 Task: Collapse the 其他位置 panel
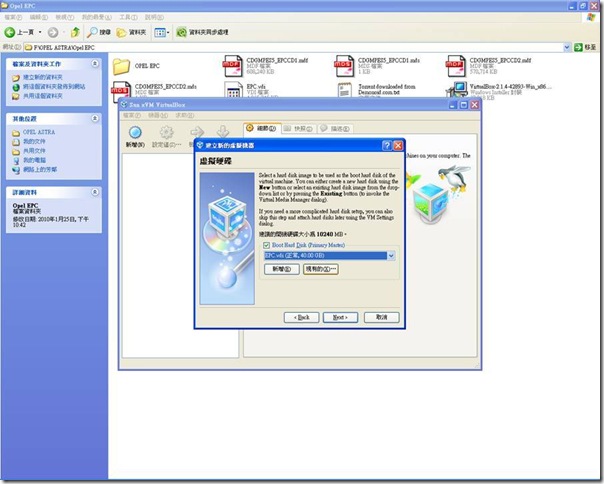[x=95, y=118]
